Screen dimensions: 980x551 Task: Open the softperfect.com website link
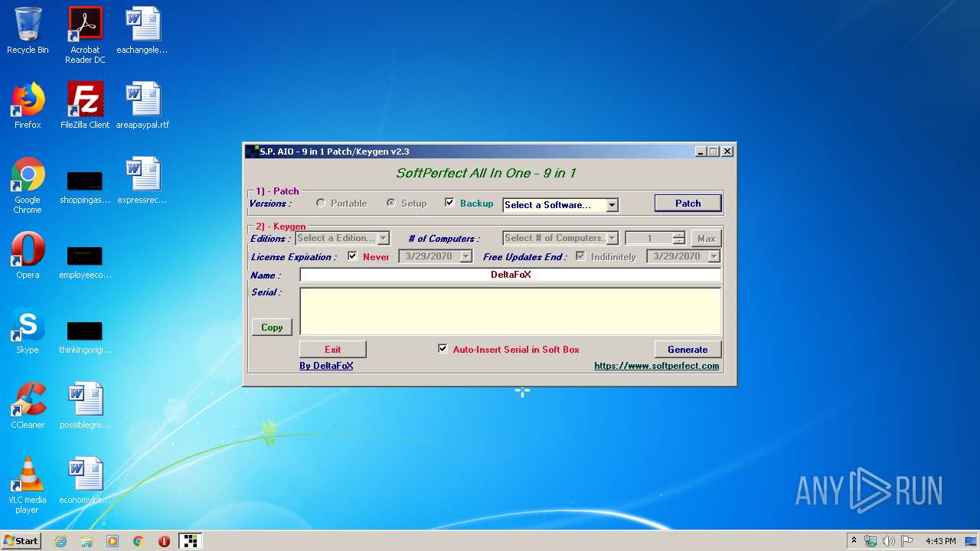point(657,366)
